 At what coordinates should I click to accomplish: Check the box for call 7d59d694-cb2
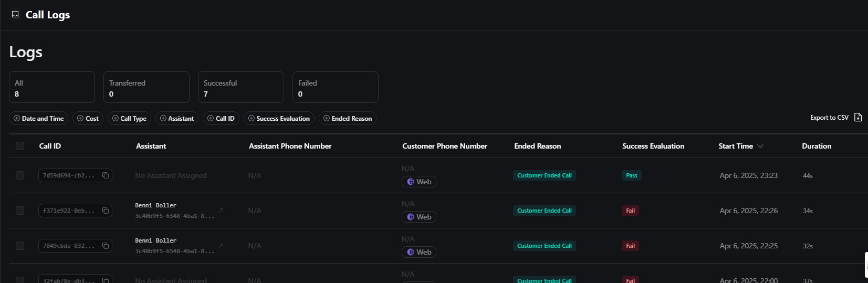coord(20,175)
